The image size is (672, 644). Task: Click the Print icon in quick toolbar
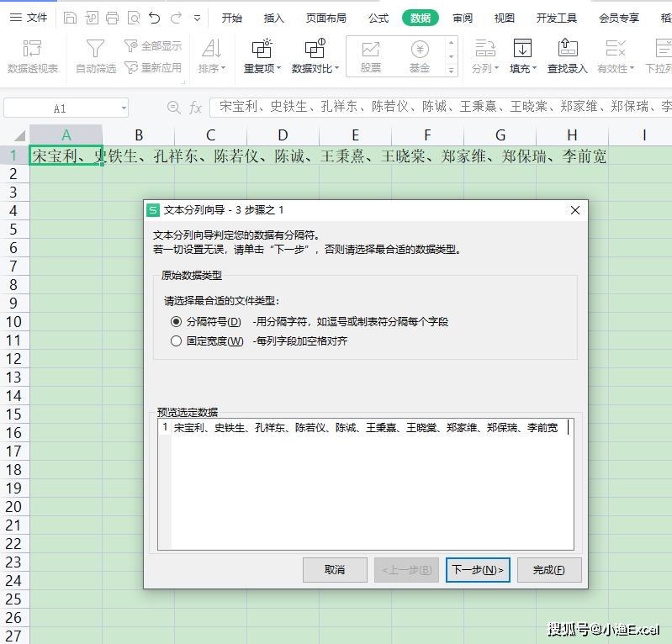point(113,18)
